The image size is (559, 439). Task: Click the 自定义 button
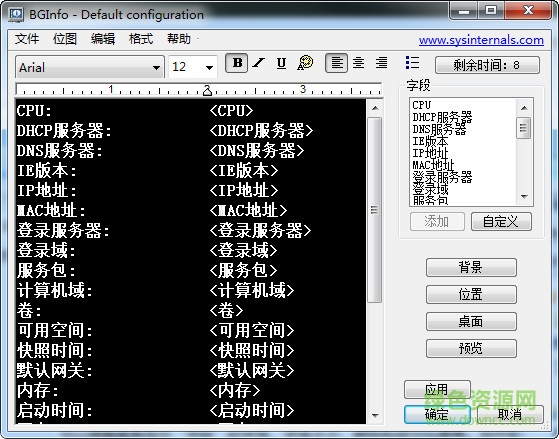501,222
